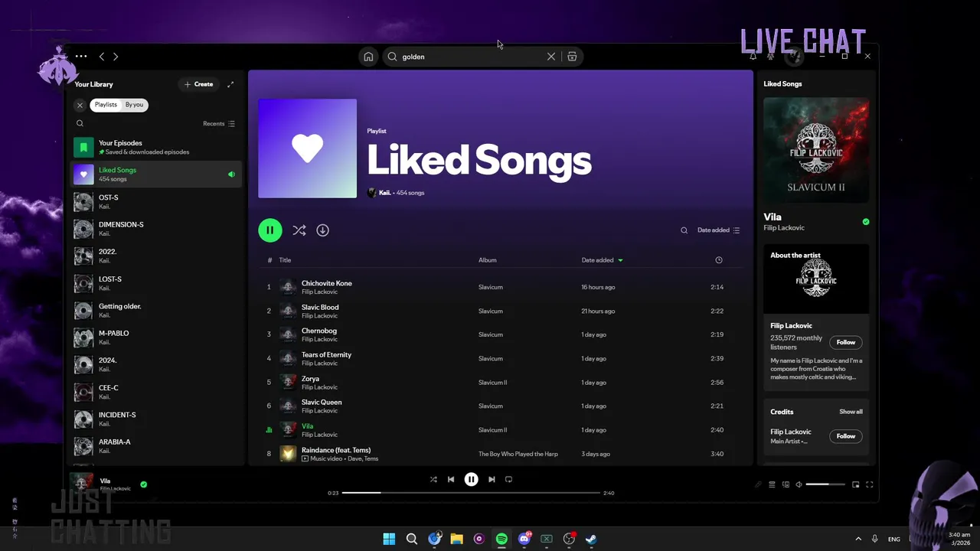This screenshot has height=551, width=980.
Task: Toggle shuffle in the bottom player bar
Action: [x=433, y=479]
